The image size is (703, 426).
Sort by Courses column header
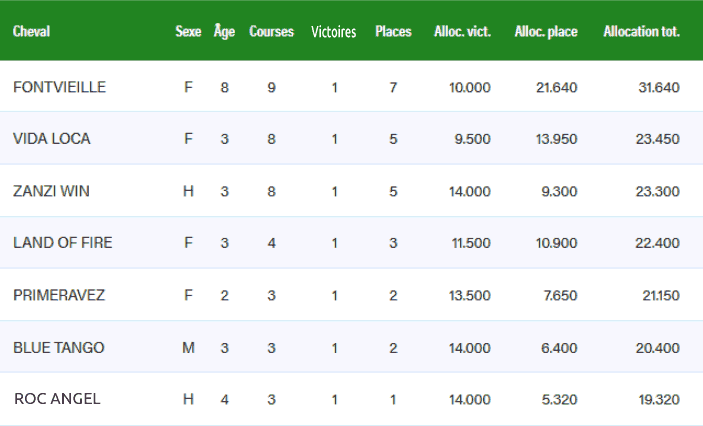point(271,32)
